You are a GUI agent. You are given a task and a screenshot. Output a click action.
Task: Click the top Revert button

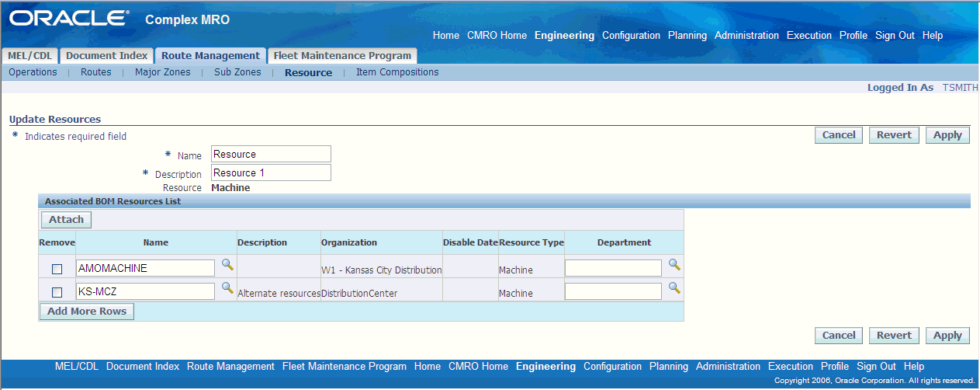(894, 135)
